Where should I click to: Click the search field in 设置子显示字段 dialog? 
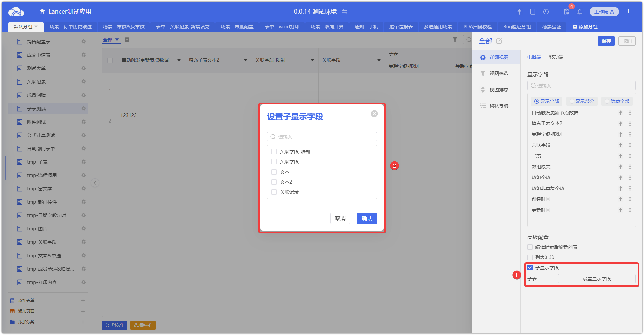click(x=322, y=137)
